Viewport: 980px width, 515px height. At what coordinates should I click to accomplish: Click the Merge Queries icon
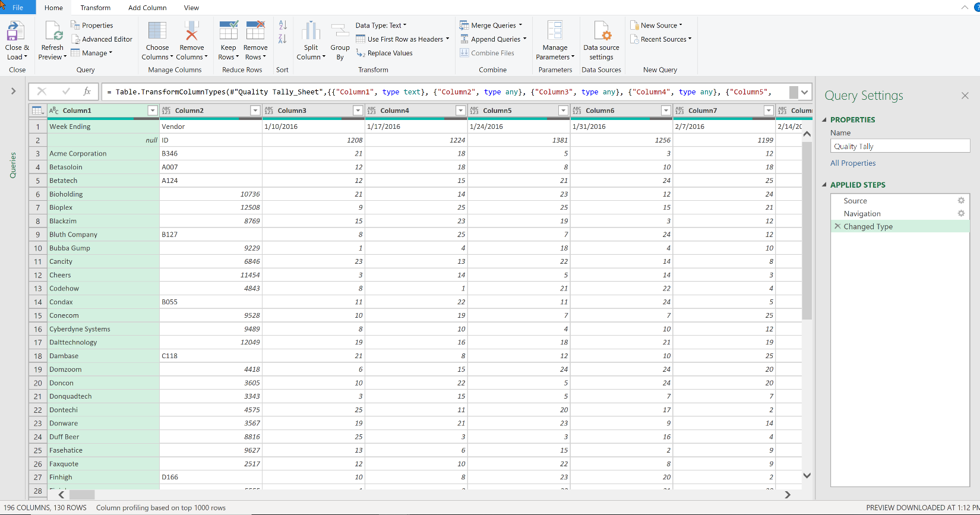(464, 26)
